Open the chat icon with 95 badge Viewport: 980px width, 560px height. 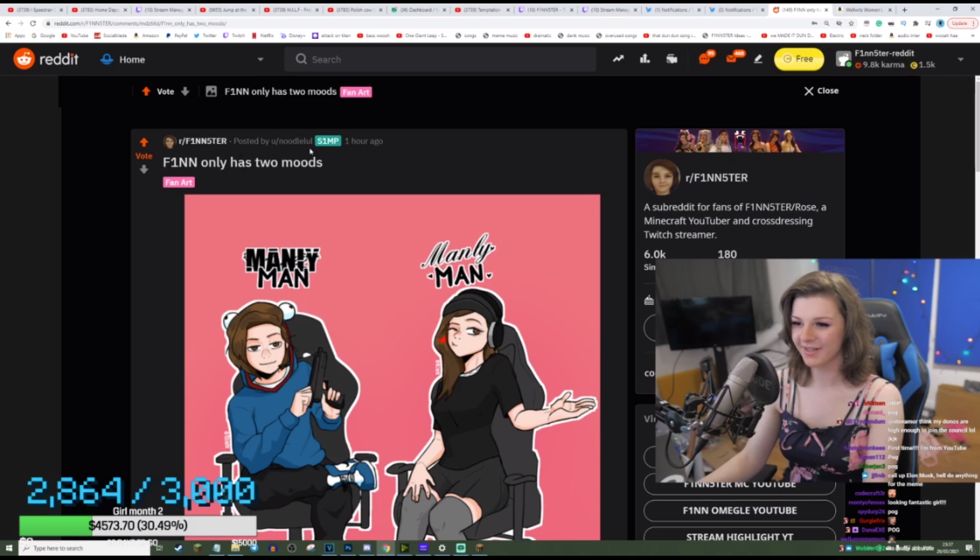point(705,59)
